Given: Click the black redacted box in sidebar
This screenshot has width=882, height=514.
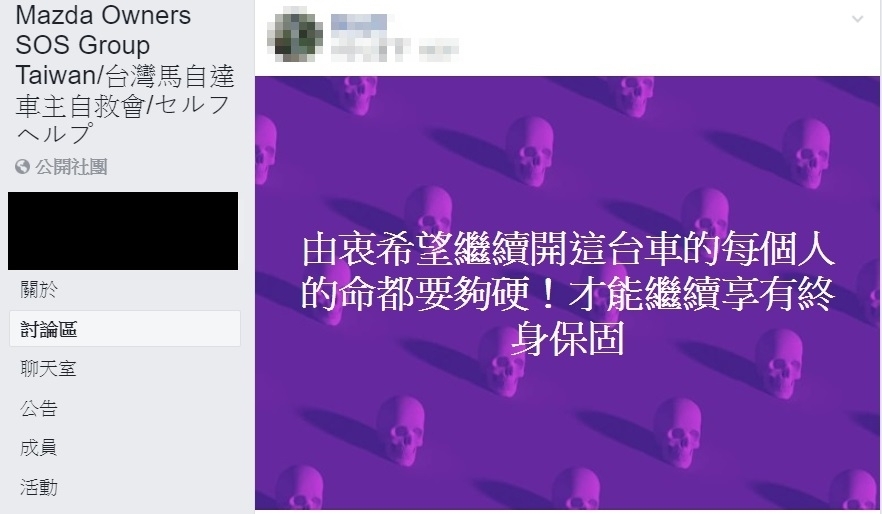Looking at the screenshot, I should pos(123,231).
